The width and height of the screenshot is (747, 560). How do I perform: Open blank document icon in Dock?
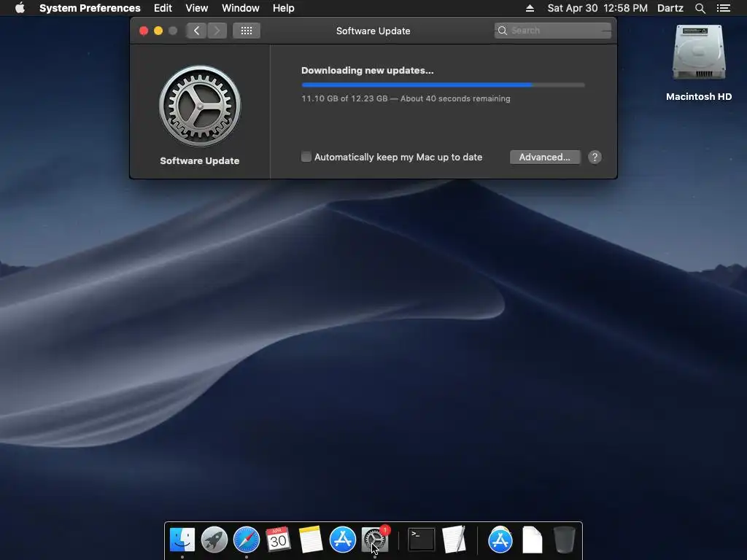pyautogui.click(x=532, y=540)
